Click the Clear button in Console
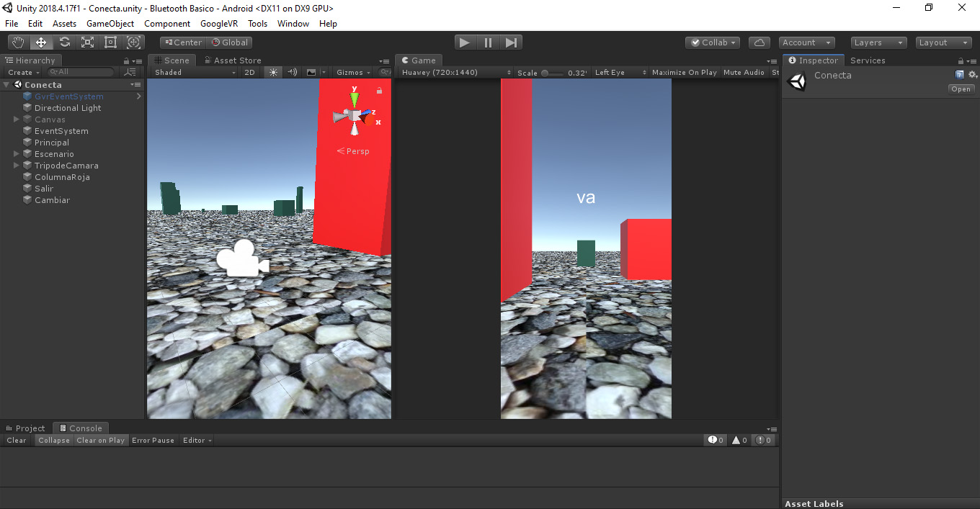This screenshot has width=980, height=509. [x=17, y=440]
